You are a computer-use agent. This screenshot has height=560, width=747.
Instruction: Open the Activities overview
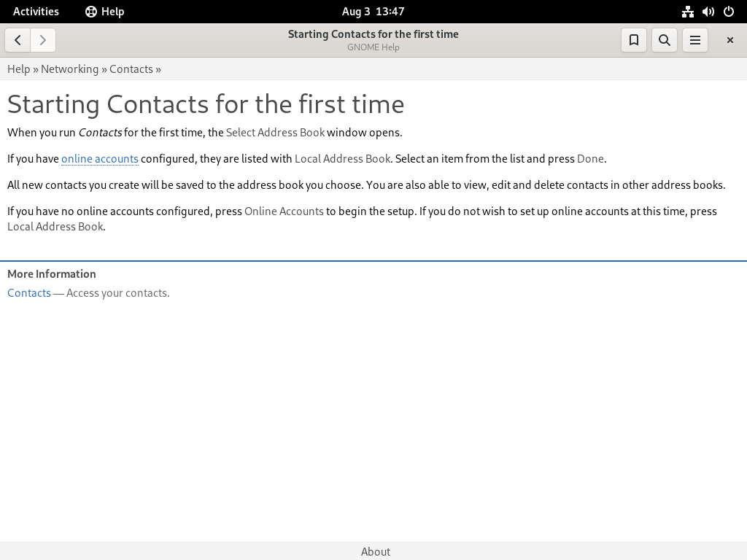click(x=36, y=12)
